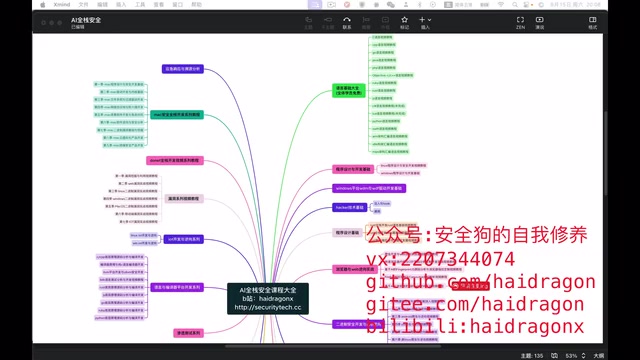Select the green 语言基础大全 topic
Screen dimensions: 640x360
click(x=349, y=90)
